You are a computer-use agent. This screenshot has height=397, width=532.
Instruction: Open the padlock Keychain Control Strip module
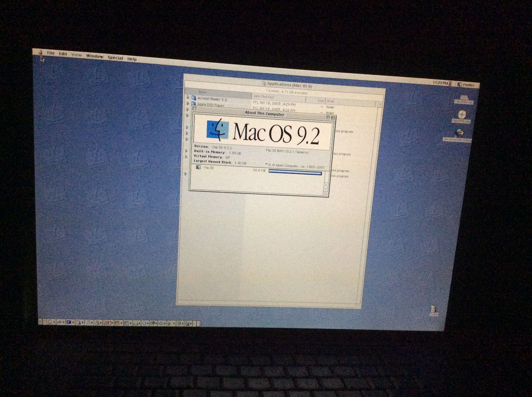tap(98, 323)
